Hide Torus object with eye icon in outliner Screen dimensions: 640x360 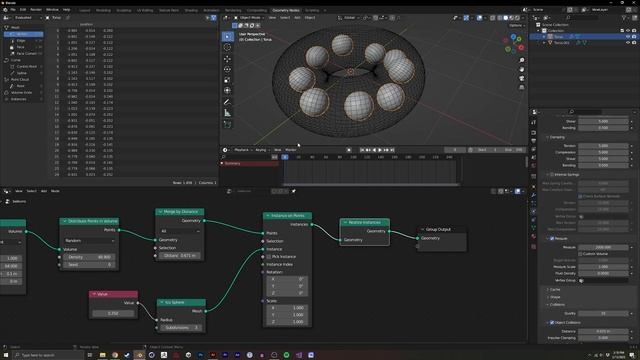pyautogui.click(x=628, y=37)
